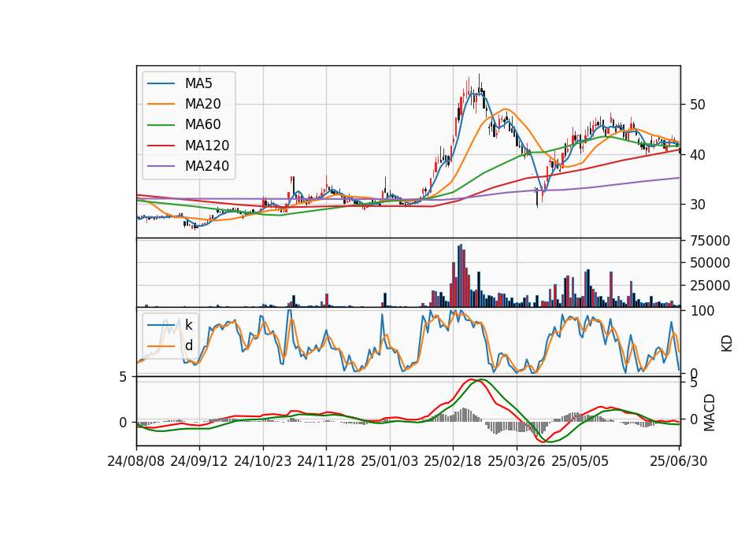Viewport: 756px width, 543px height.
Task: Click the red MA120 legend line sample
Action: click(161, 146)
